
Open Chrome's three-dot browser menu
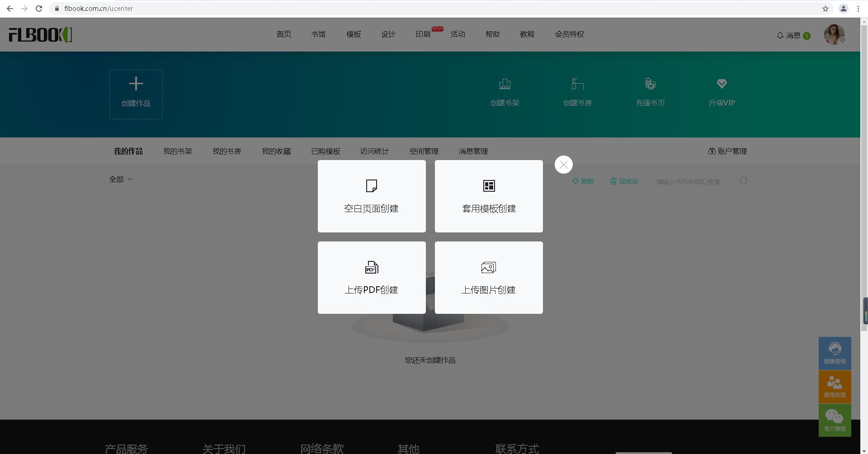pyautogui.click(x=858, y=8)
